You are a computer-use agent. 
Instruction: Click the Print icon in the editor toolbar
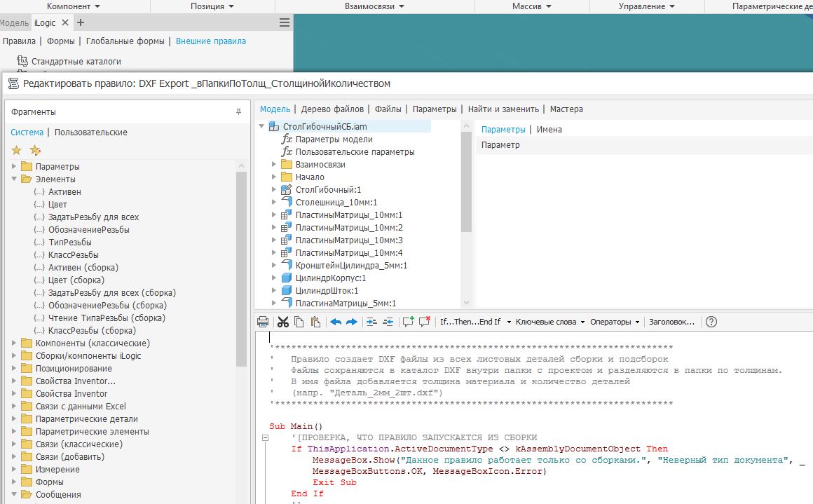[x=263, y=322]
